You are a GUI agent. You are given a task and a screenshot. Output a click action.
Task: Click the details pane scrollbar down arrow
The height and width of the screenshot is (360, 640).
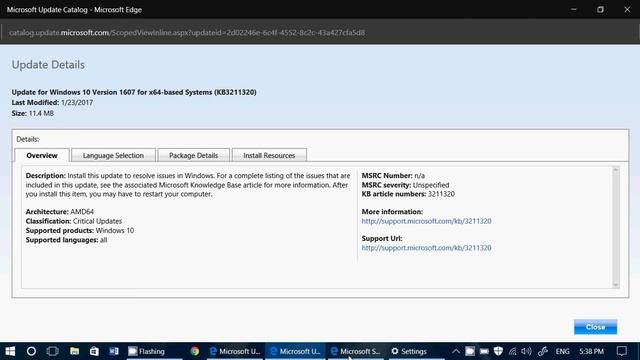click(616, 284)
